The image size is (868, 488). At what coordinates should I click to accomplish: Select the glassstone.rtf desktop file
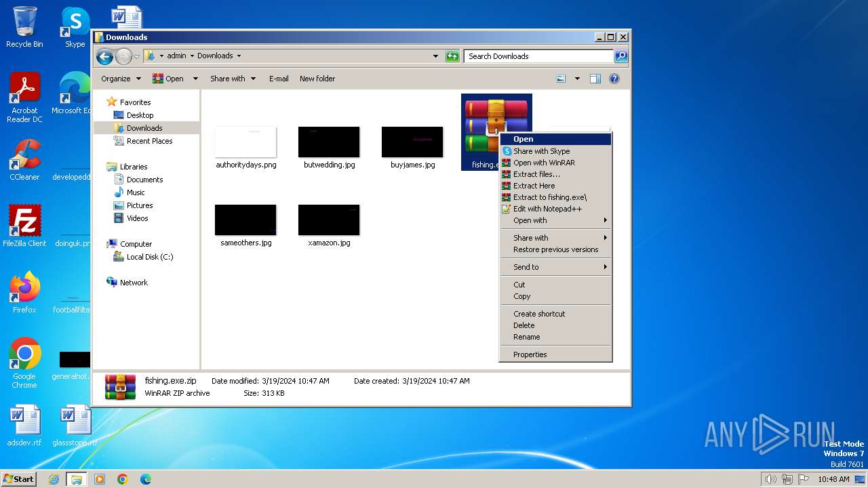coord(75,426)
